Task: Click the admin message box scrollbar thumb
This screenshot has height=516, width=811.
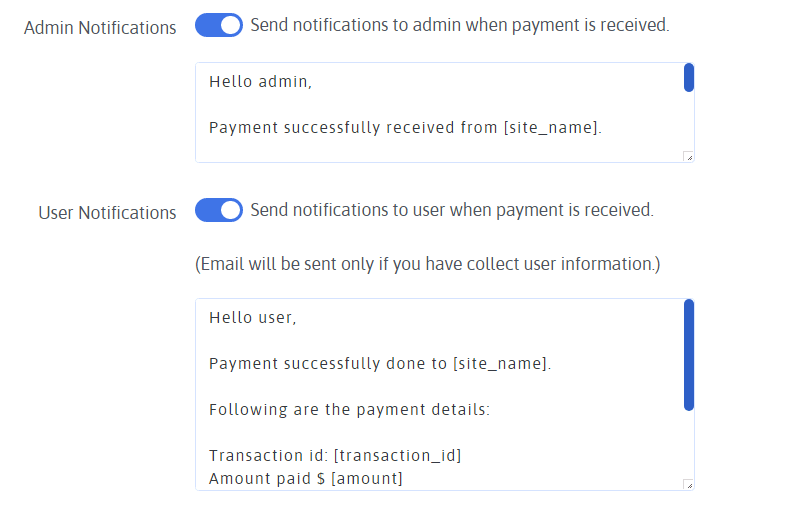Action: [689, 78]
